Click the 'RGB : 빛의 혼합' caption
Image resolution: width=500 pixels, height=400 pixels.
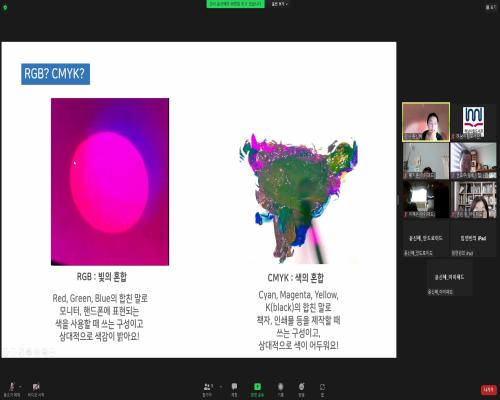(x=102, y=277)
